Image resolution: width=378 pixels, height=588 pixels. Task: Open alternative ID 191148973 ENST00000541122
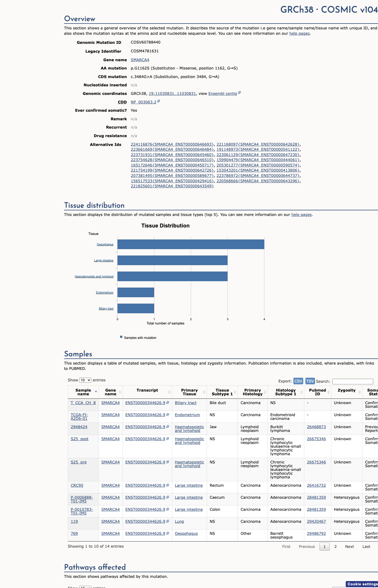point(258,149)
